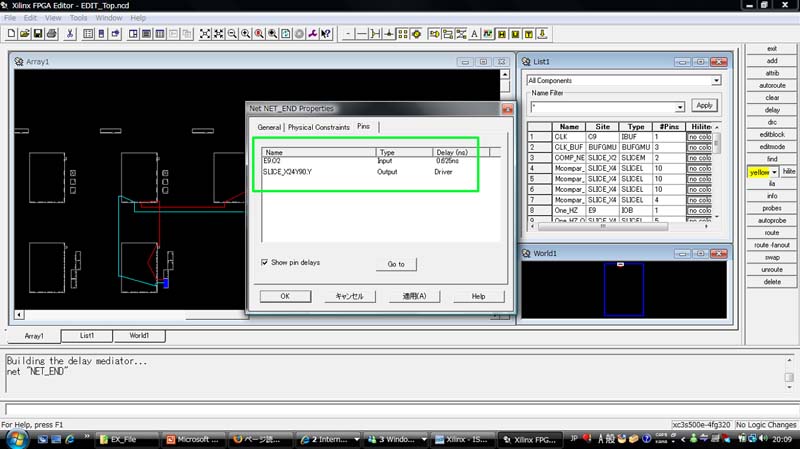The height and width of the screenshot is (449, 800).
Task: Click the autoroute command button
Action: (772, 86)
